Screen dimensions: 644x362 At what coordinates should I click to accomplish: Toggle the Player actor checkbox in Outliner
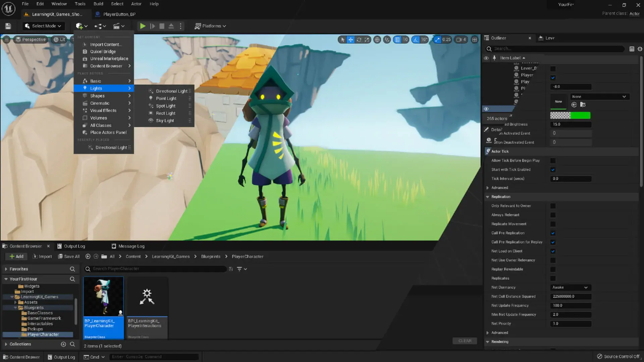pyautogui.click(x=552, y=78)
